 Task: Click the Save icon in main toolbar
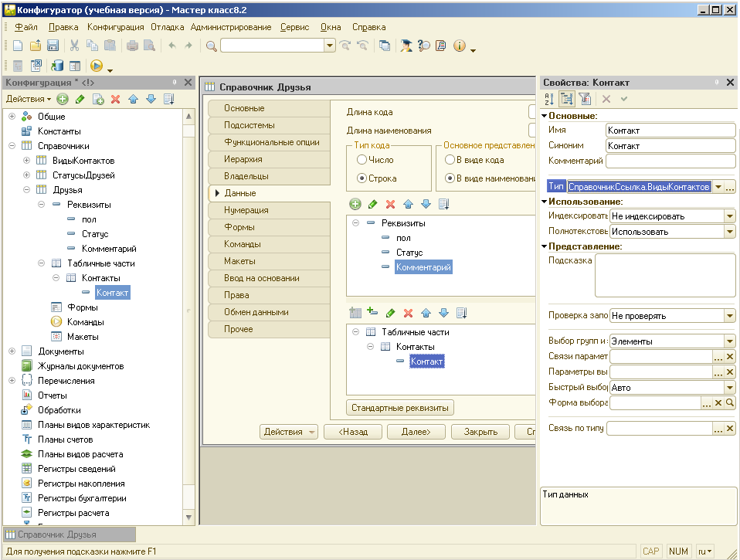[x=53, y=46]
